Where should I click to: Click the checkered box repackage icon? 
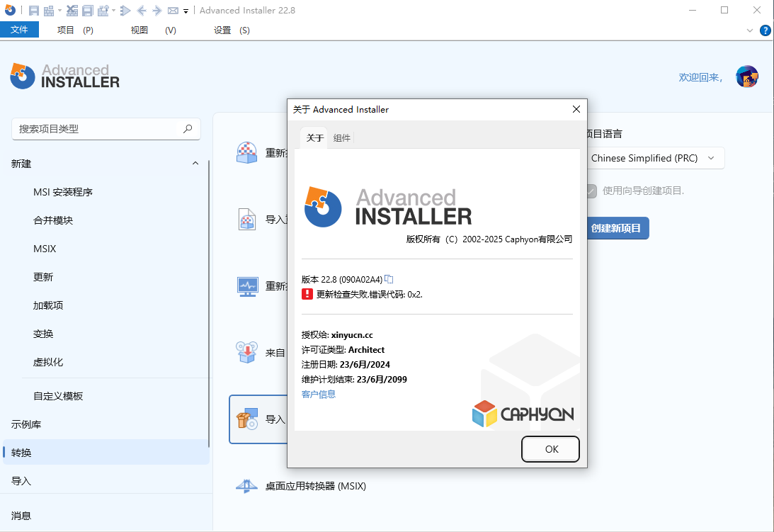click(x=247, y=152)
